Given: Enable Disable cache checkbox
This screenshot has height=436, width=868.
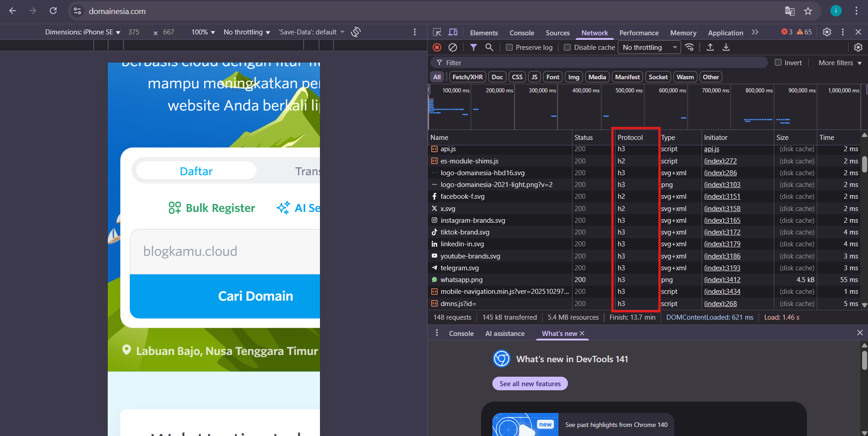Looking at the screenshot, I should click(x=567, y=47).
